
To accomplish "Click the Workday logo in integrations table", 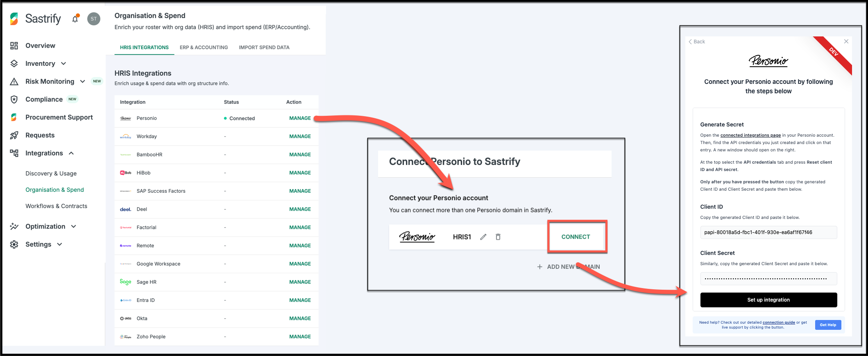I will tap(125, 137).
